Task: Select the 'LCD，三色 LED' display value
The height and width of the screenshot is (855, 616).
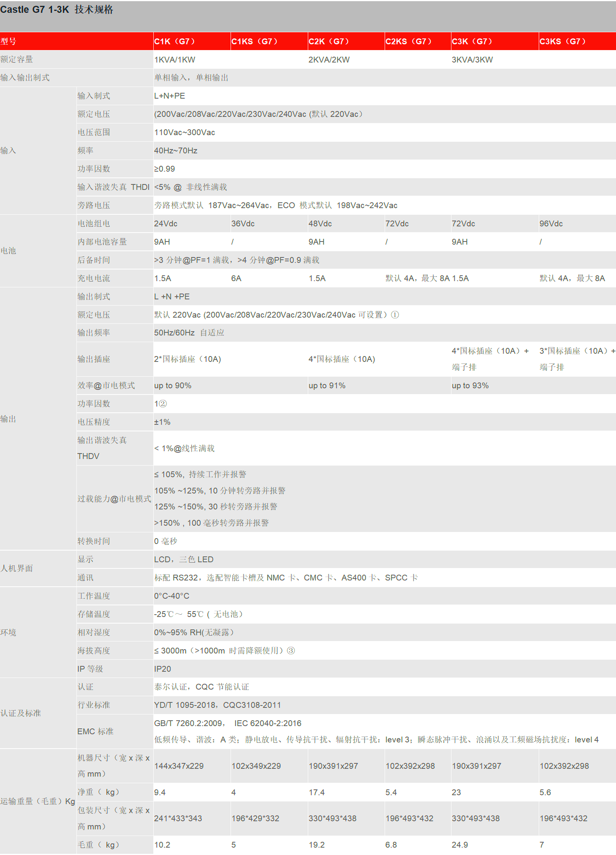Action: pos(184,560)
